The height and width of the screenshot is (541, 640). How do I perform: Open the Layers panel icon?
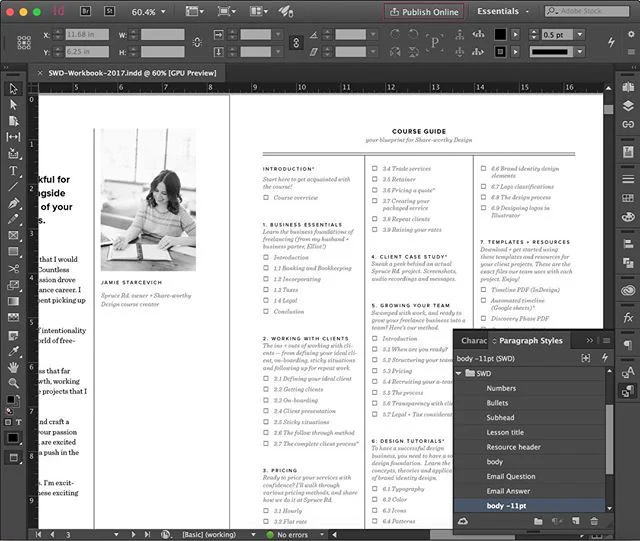[628, 106]
